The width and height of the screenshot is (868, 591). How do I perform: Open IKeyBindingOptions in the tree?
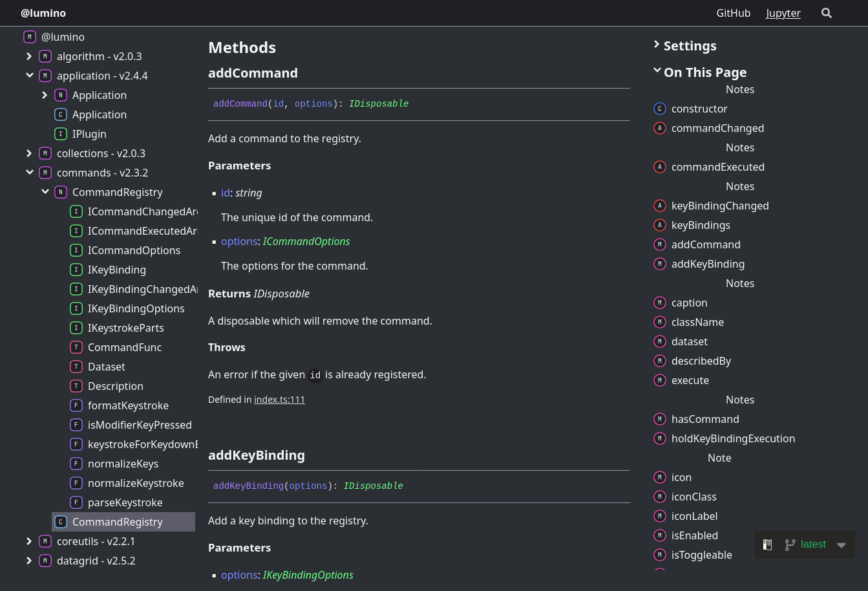click(136, 308)
